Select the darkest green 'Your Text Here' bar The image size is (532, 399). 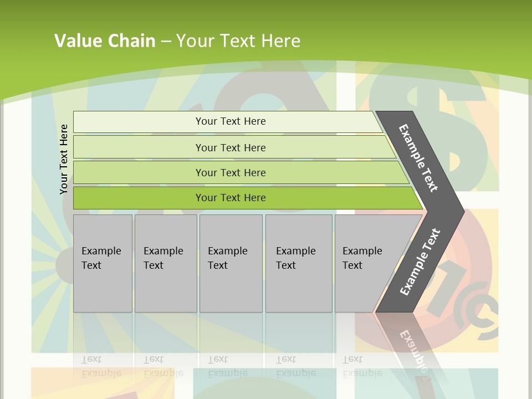(231, 198)
